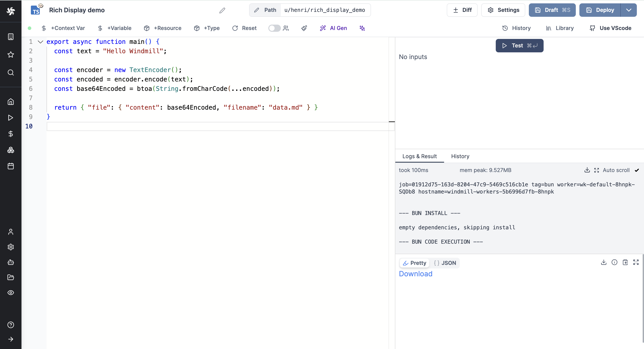
Task: Click the sparkles AI icon next to AI Gen
Action: (362, 28)
